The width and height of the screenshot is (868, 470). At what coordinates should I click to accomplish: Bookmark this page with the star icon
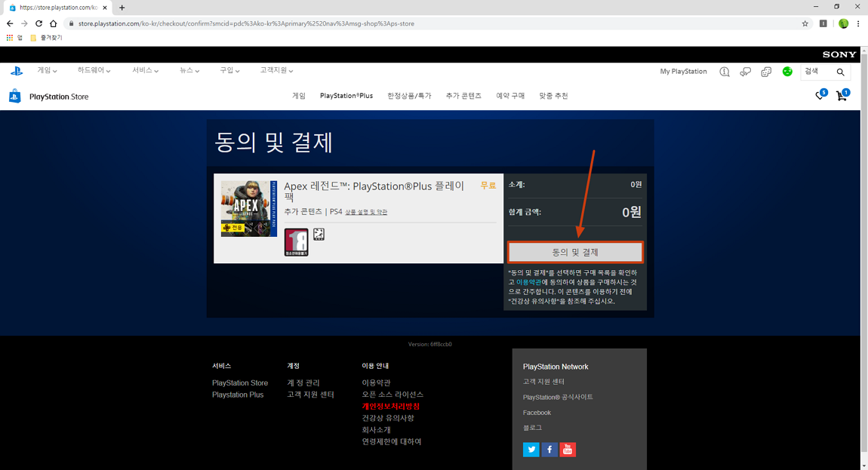(x=805, y=23)
